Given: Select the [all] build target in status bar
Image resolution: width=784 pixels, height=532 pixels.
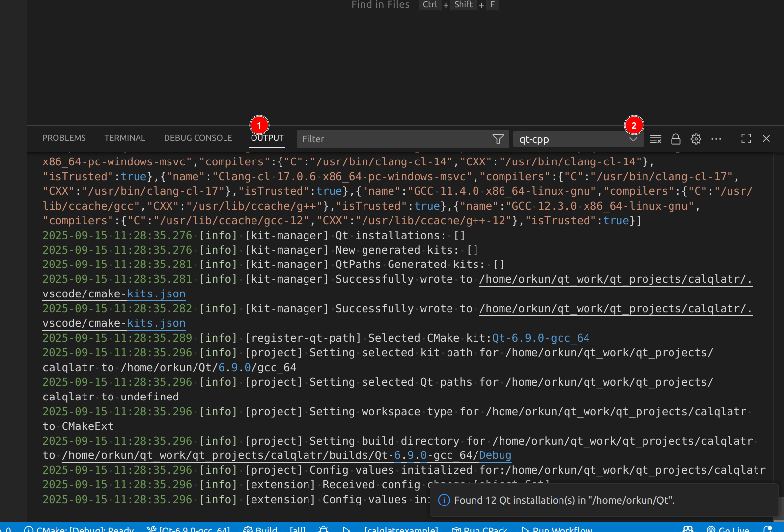Looking at the screenshot, I should click(297, 529).
